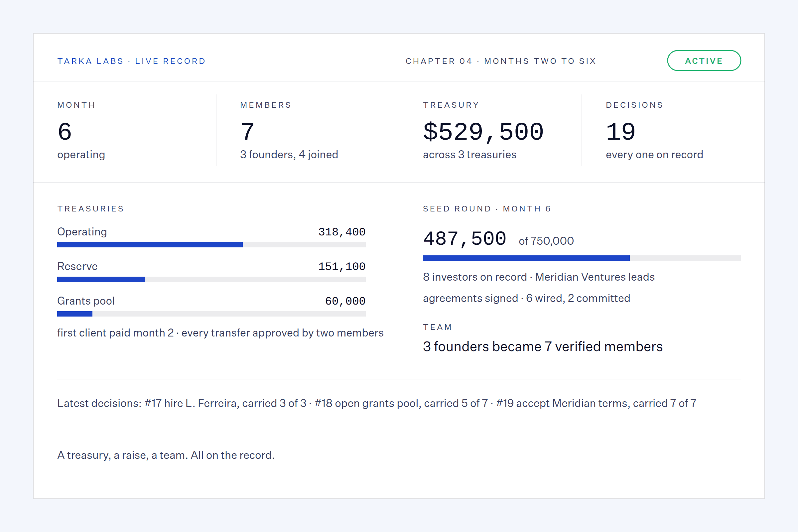Select the Grants pool amount 60,000
The height and width of the screenshot is (532, 798).
point(345,301)
